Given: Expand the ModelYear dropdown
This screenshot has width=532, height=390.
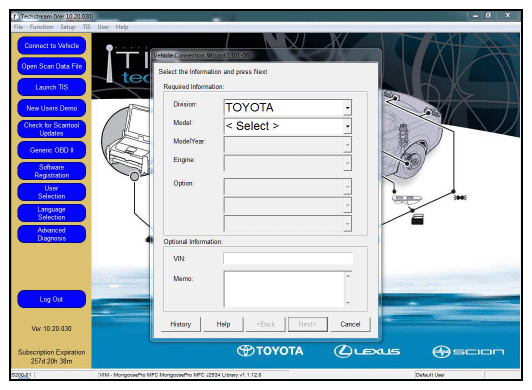Looking at the screenshot, I should tap(347, 145).
